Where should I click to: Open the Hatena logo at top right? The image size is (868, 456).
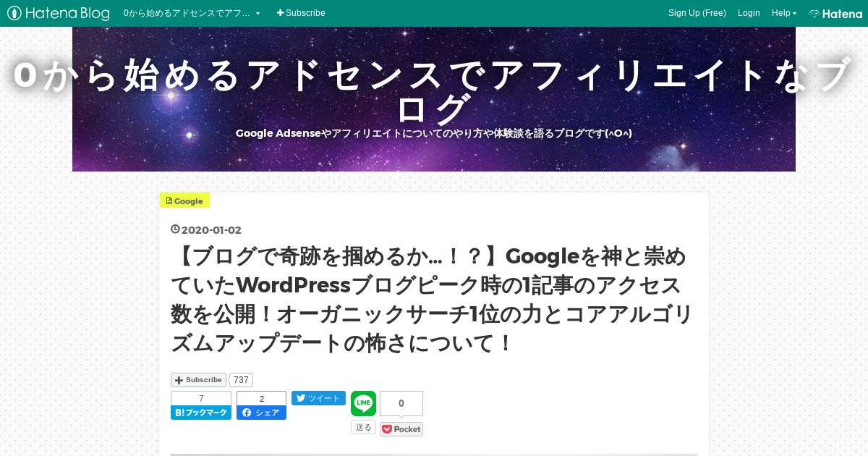(x=835, y=14)
